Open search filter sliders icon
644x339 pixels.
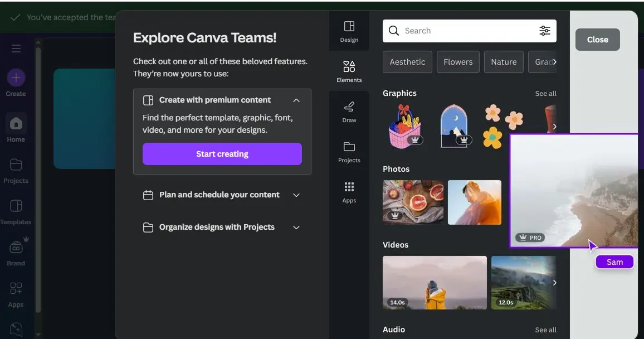pyautogui.click(x=545, y=31)
